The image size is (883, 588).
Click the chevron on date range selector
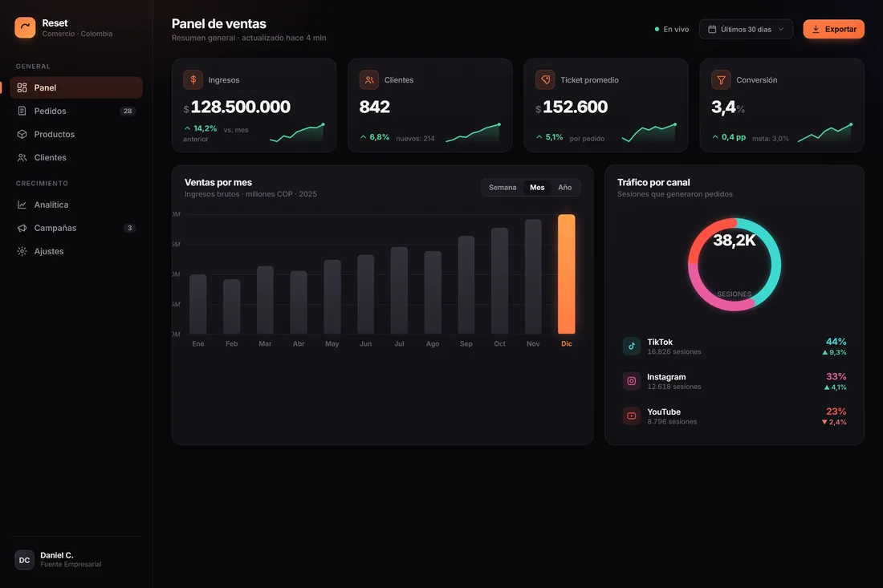click(780, 29)
